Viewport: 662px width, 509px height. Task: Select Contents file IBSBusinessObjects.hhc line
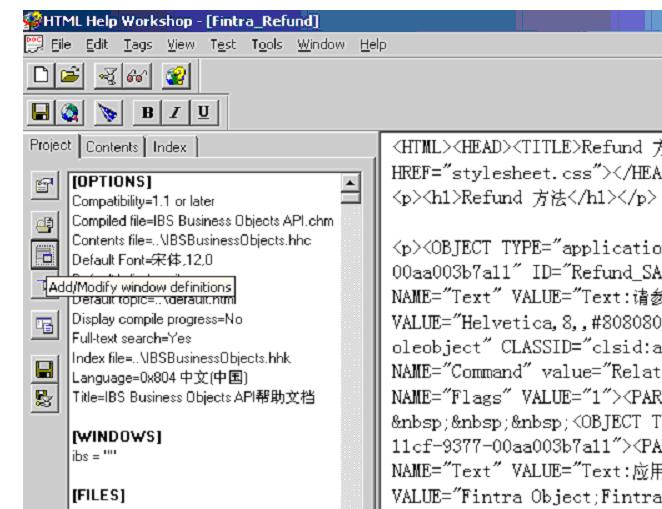click(192, 241)
